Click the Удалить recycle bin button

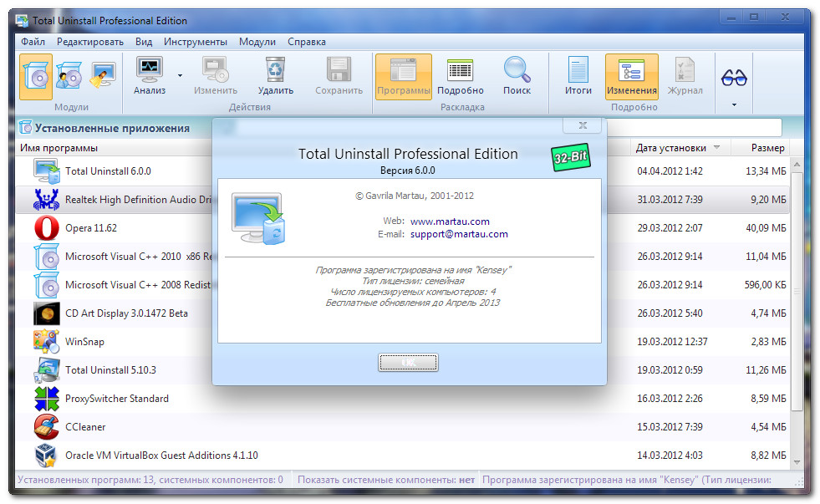(276, 76)
